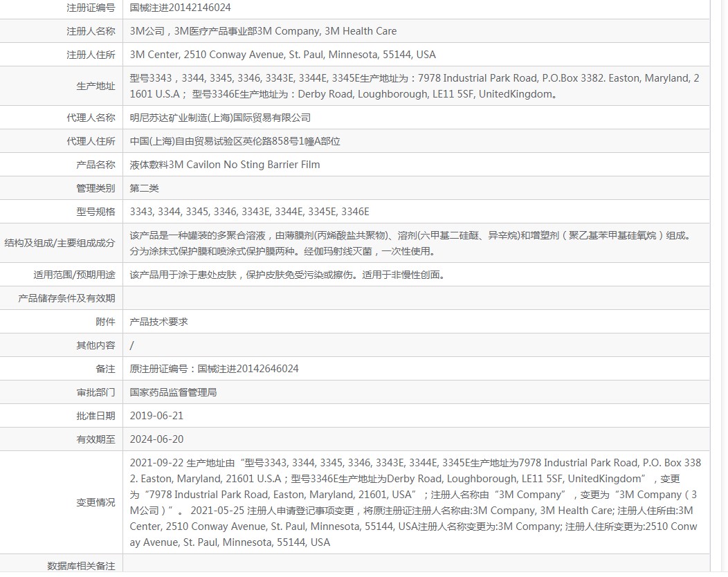Viewport: 728px width, 577px height.
Task: Select the 审批部门 label
Action: coord(95,393)
